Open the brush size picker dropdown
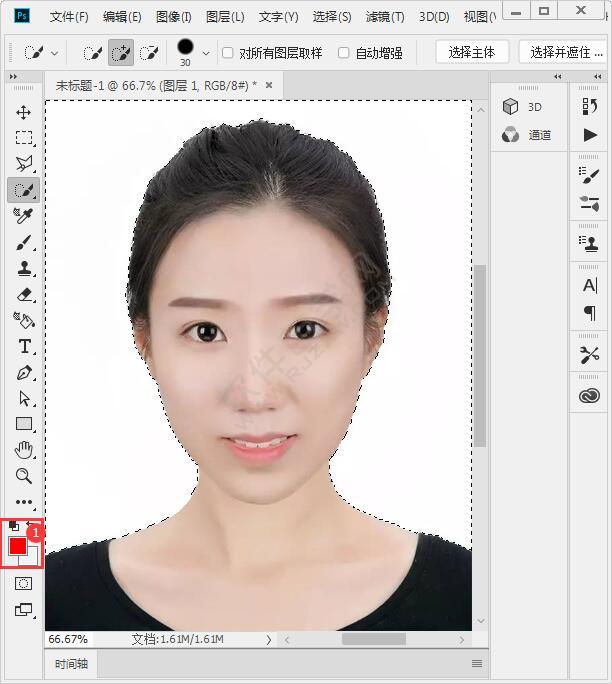 coord(206,52)
